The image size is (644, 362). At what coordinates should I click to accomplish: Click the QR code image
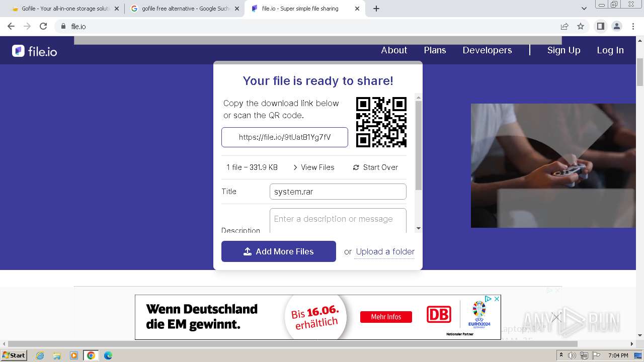pos(381,122)
